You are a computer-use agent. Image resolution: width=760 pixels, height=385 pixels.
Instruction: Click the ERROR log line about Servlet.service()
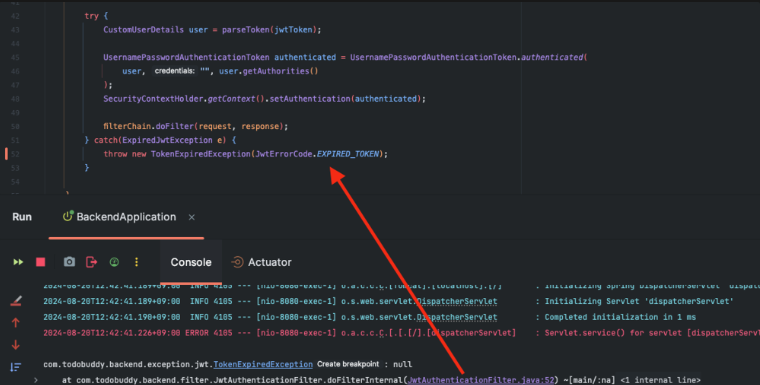[x=401, y=333]
